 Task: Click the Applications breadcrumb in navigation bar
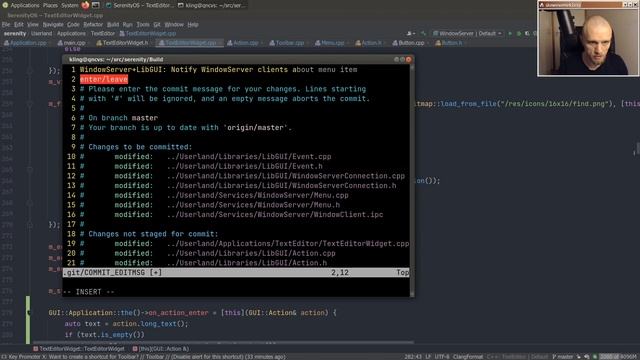[x=71, y=33]
